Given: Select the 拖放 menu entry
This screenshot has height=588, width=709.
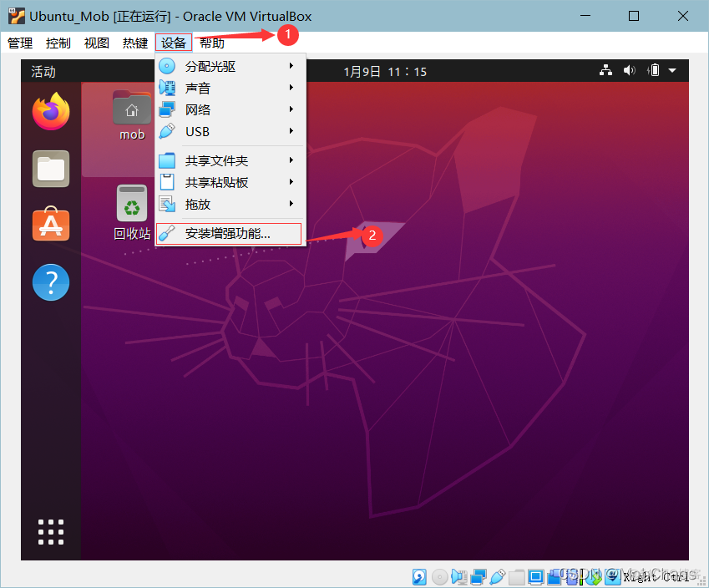Looking at the screenshot, I should [230, 204].
